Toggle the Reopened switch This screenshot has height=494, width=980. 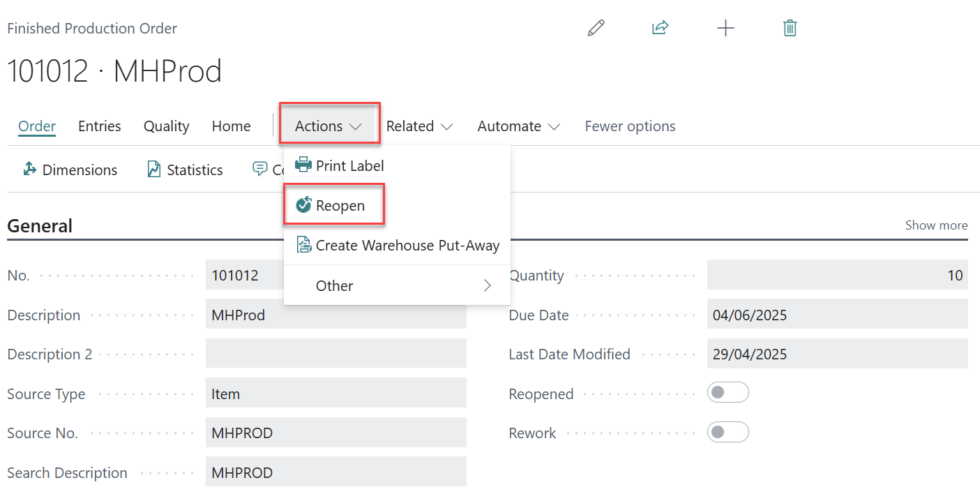pyautogui.click(x=728, y=393)
